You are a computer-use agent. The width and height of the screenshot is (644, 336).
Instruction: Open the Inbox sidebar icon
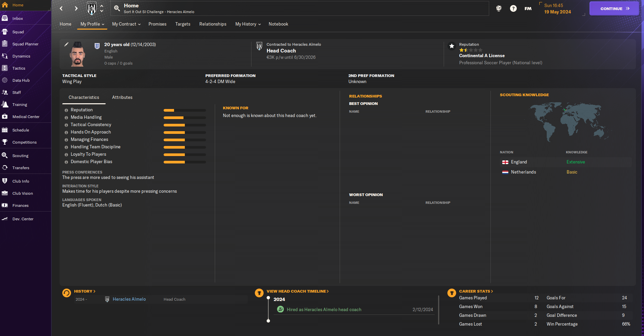point(5,18)
